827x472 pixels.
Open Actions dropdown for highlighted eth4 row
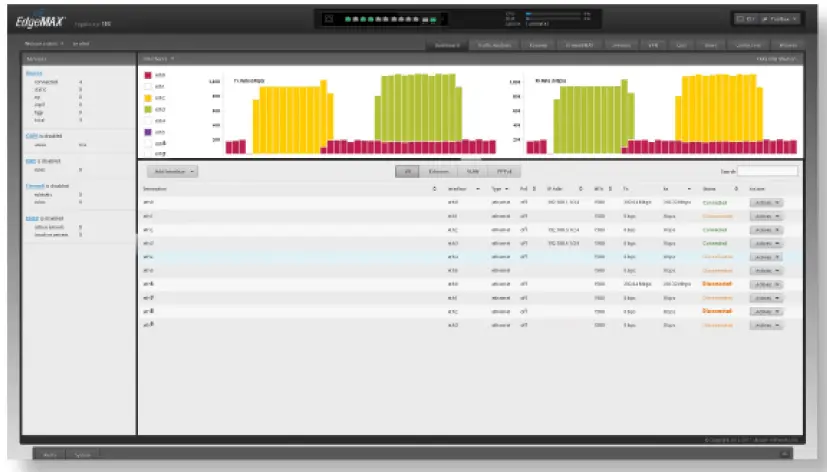point(766,257)
